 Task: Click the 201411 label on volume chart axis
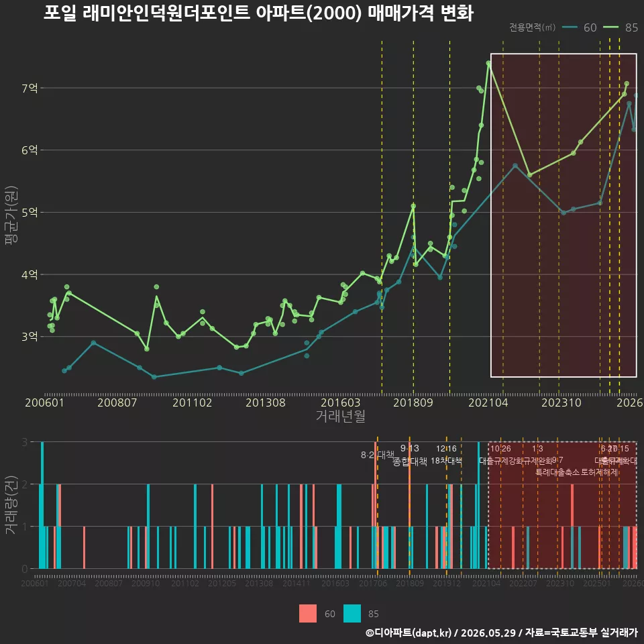click(x=297, y=583)
